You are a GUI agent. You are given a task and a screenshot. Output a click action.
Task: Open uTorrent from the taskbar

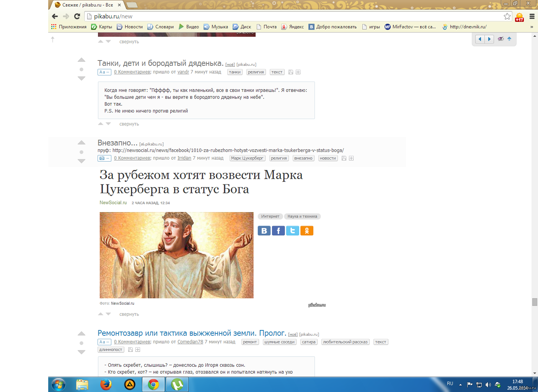tap(177, 384)
